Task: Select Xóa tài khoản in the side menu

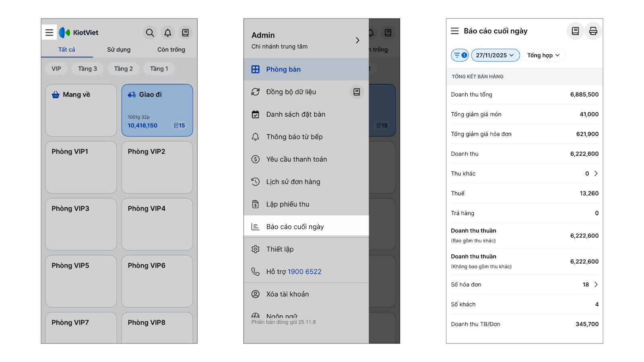Action: point(306,294)
